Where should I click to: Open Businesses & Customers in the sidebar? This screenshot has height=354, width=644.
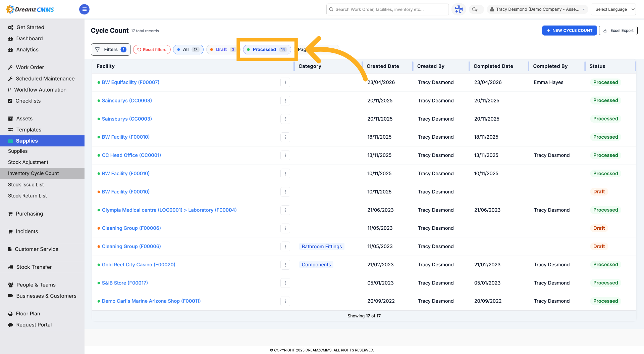(x=46, y=296)
